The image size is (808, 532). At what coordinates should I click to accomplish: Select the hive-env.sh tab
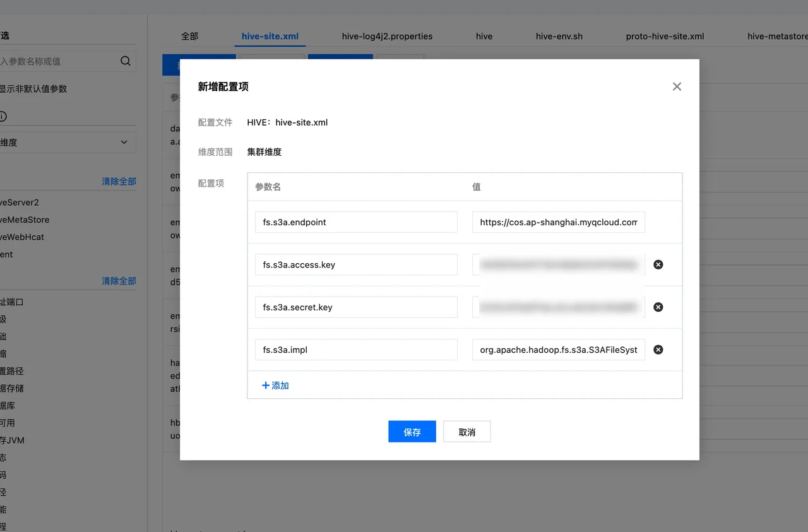559,36
